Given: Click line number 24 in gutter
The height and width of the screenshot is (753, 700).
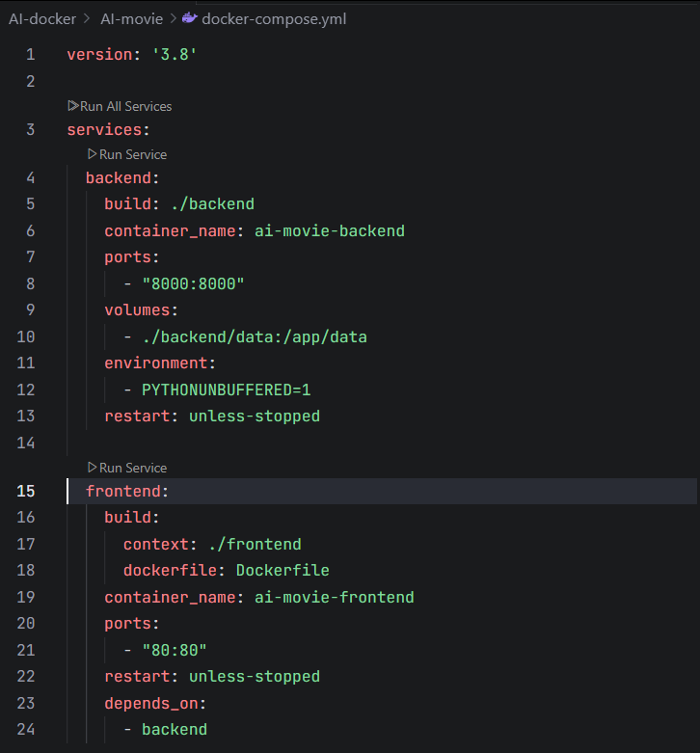Looking at the screenshot, I should (26, 729).
